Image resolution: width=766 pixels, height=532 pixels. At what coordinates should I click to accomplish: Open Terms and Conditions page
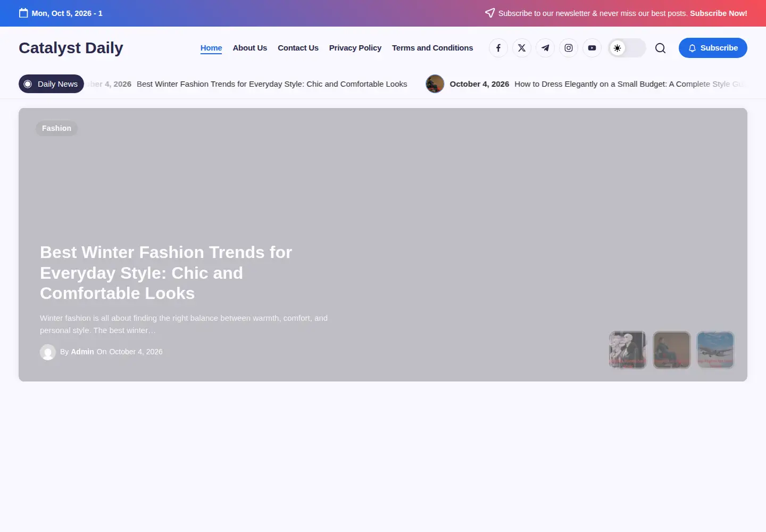click(x=432, y=48)
